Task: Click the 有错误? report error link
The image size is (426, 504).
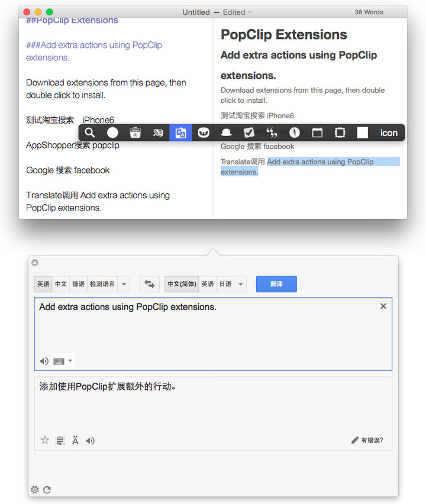Action: 367,440
